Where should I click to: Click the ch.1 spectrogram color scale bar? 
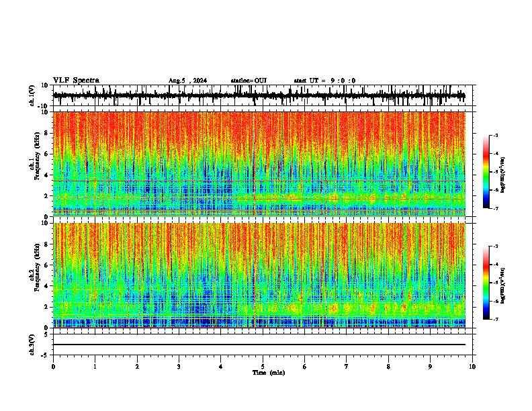486,172
